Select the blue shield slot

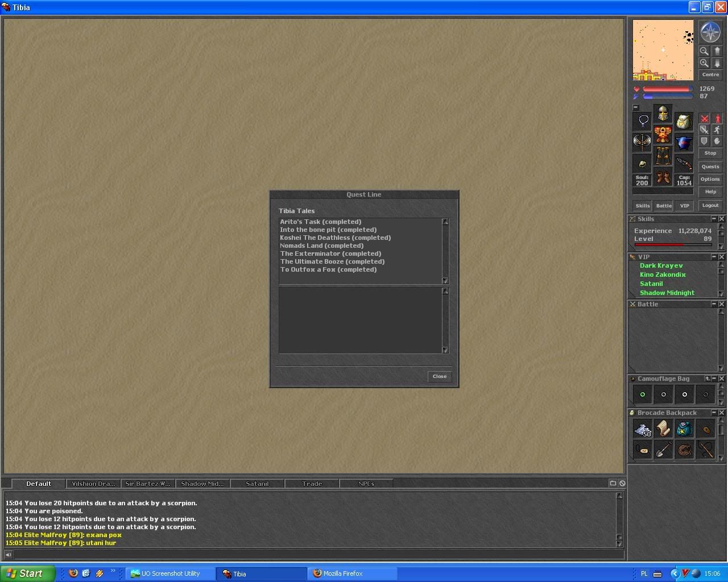pos(684,142)
